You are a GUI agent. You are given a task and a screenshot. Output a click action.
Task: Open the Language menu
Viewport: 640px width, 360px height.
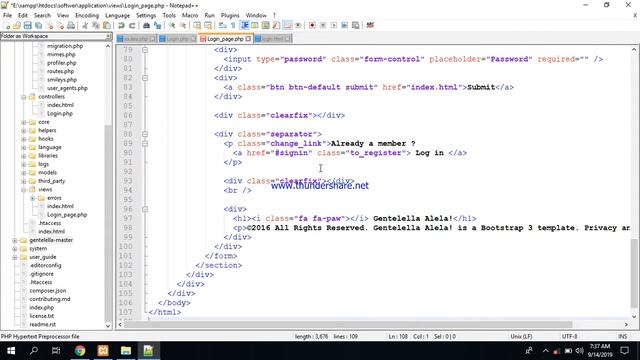[118, 15]
